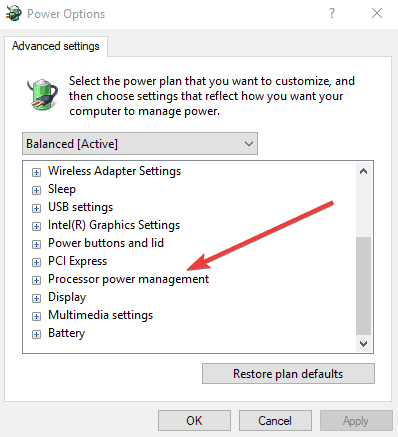Open the Balanced [Active] power plan dropdown
Viewport: 398px width, 437px height.
coord(140,144)
